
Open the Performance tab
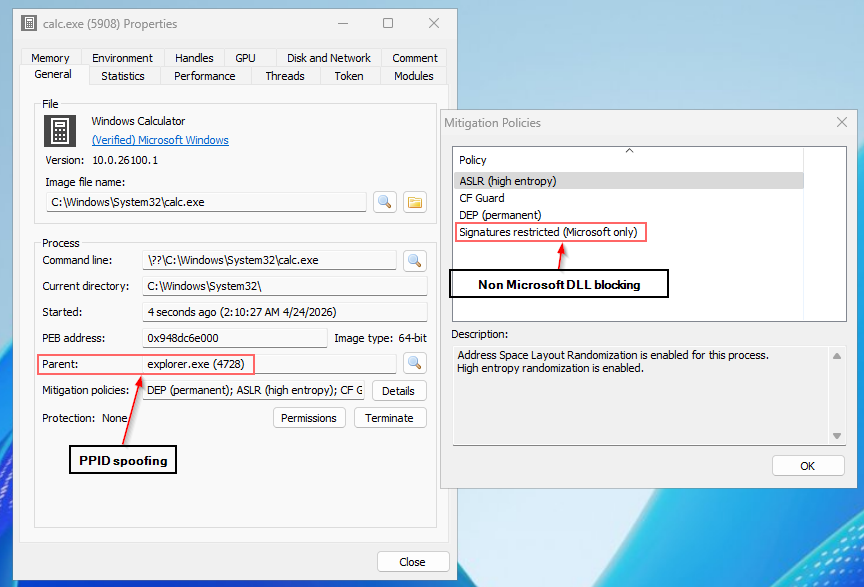coord(204,76)
